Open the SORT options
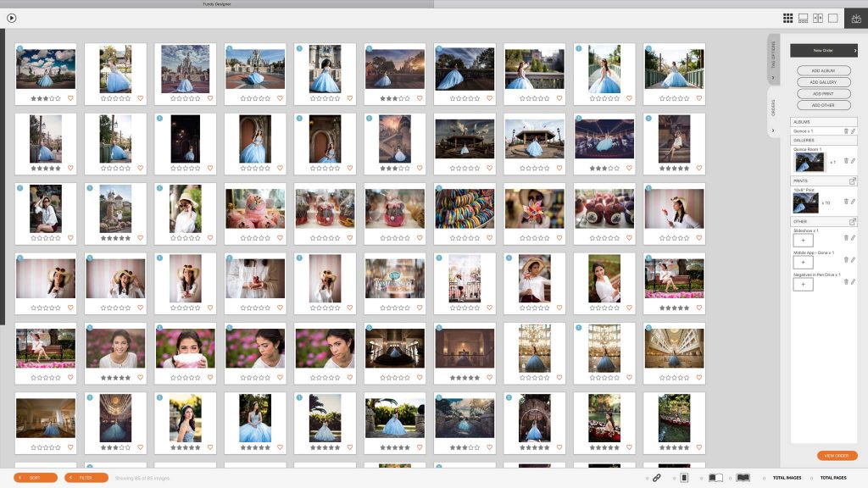This screenshot has height=488, width=868. click(36, 478)
